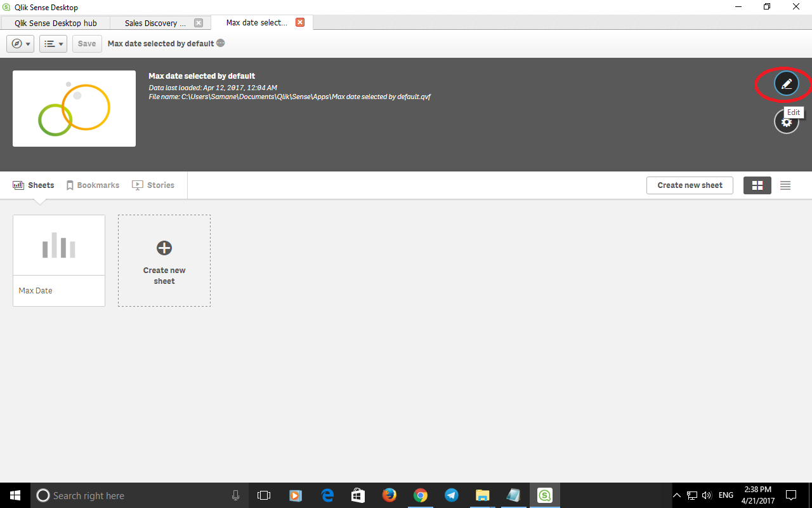Open app settings gear icon

786,121
